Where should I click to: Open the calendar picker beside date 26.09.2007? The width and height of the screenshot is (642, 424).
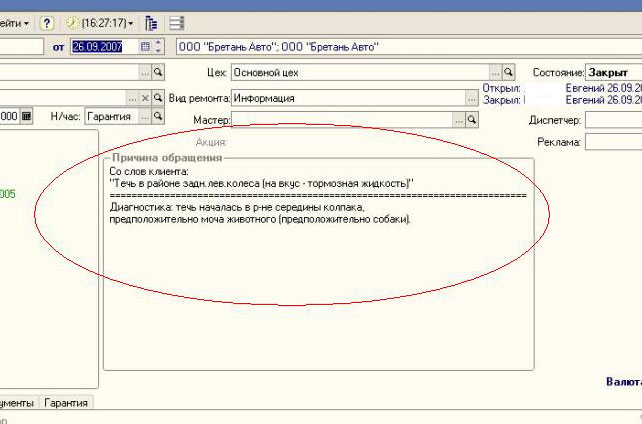(x=146, y=47)
